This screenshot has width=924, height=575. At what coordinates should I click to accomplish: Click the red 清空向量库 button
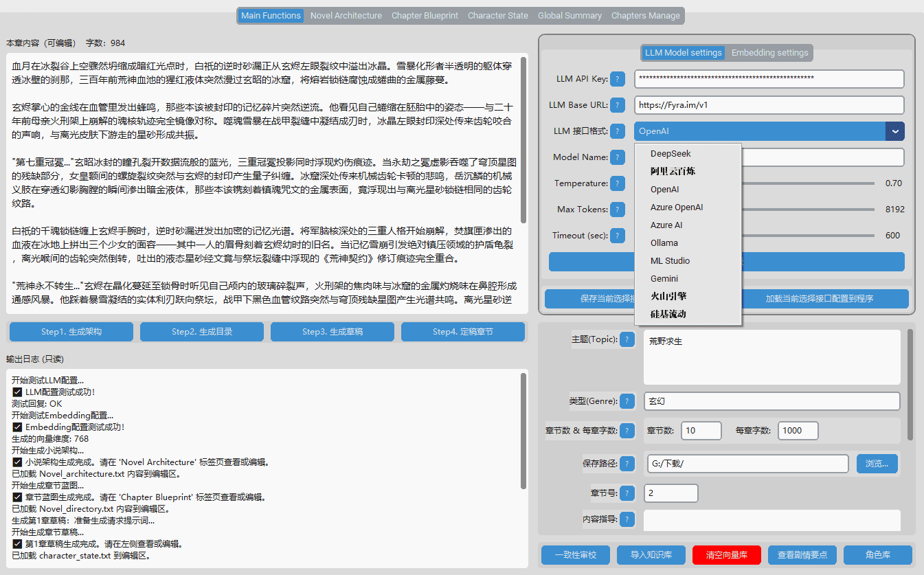(x=727, y=555)
